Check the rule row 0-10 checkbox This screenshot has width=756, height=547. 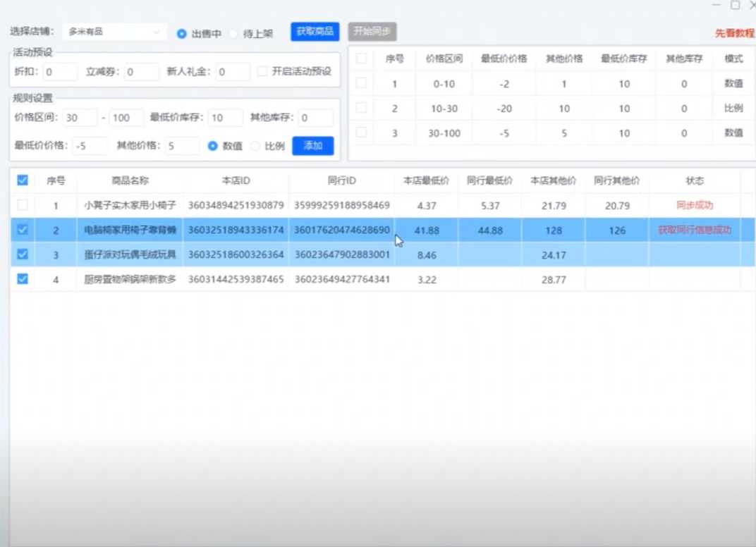tap(361, 83)
